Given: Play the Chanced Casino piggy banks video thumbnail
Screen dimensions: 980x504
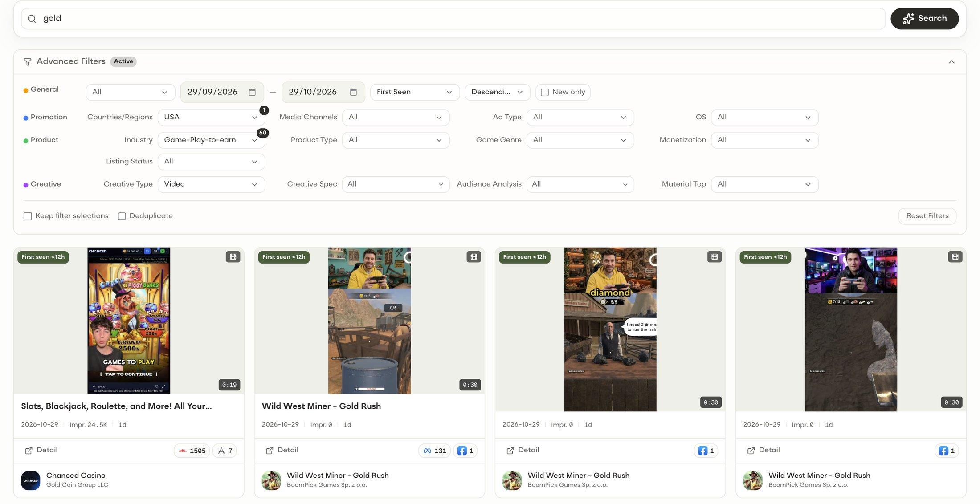Looking at the screenshot, I should (129, 321).
